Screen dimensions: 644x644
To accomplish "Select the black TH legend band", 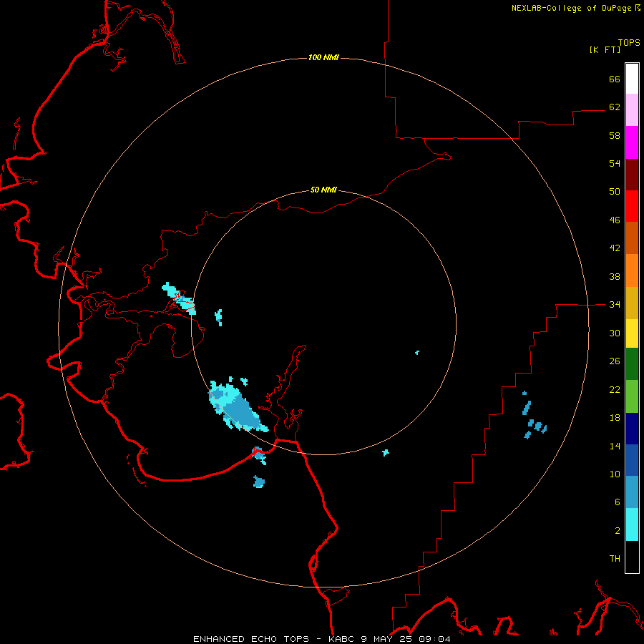I will [x=632, y=557].
